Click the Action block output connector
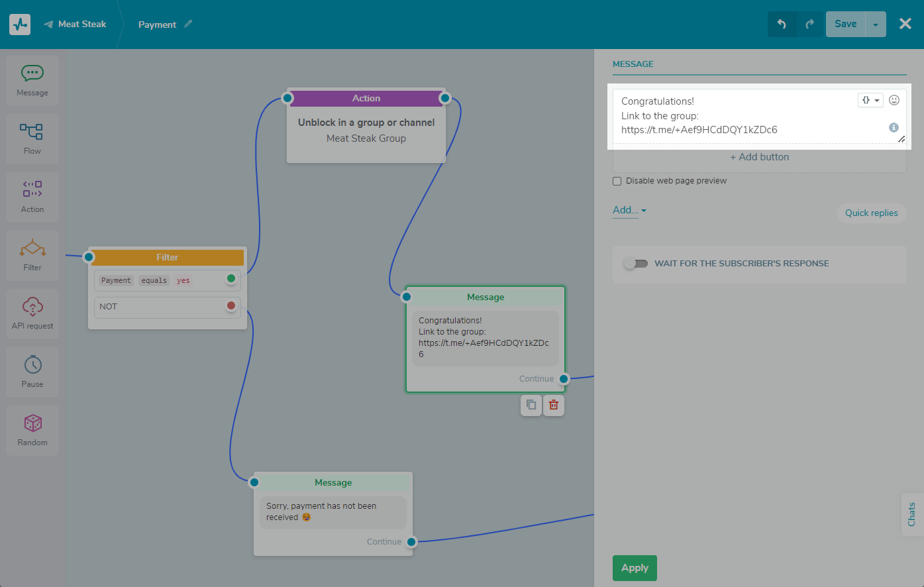Image resolution: width=924 pixels, height=587 pixels. pos(445,98)
